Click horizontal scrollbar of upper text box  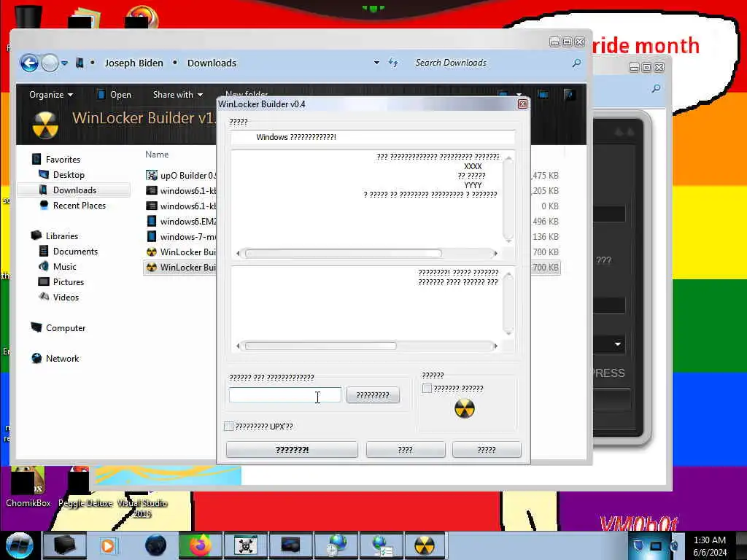343,253
